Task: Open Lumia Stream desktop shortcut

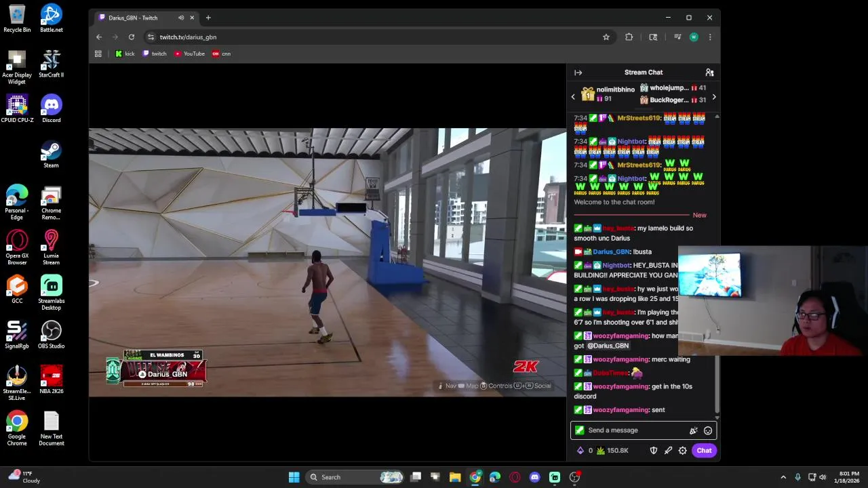Action: pyautogui.click(x=51, y=247)
